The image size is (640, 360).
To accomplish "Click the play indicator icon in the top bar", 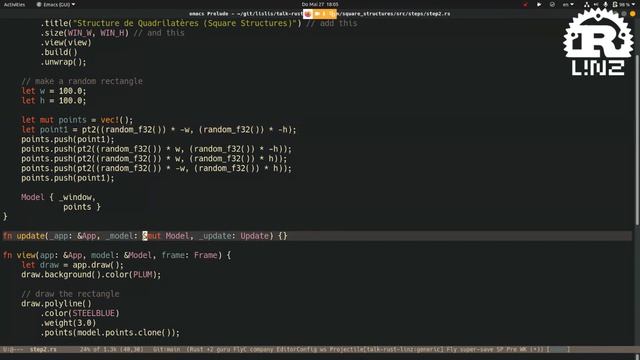I will click(x=539, y=4).
